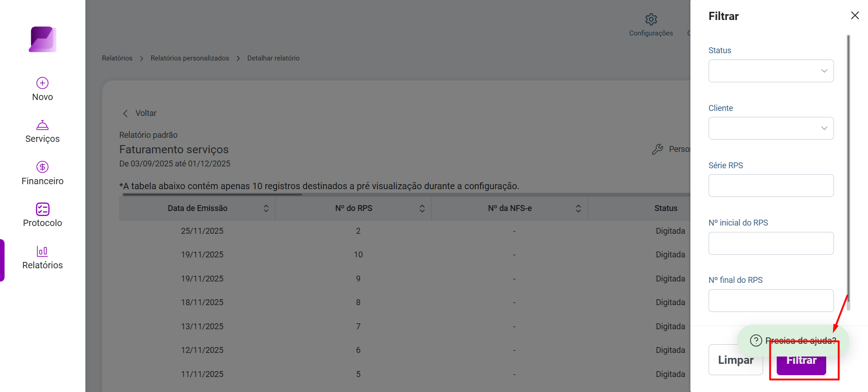
Task: Click the Status column header
Action: [666, 208]
